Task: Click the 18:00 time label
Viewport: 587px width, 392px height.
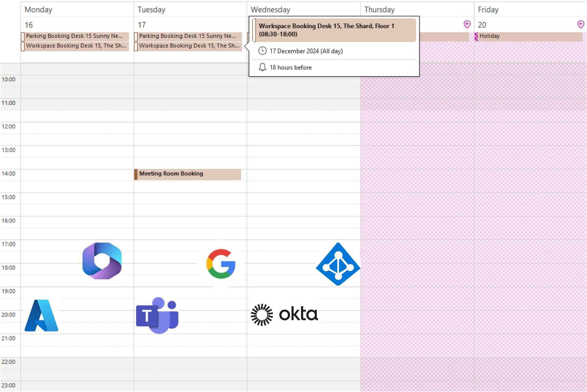Action: pos(8,268)
